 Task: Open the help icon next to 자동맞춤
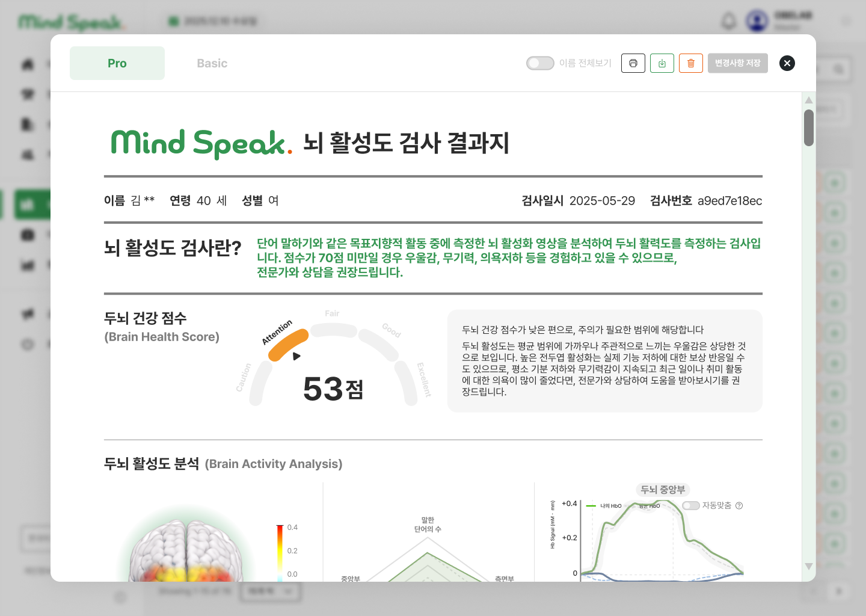click(x=739, y=505)
